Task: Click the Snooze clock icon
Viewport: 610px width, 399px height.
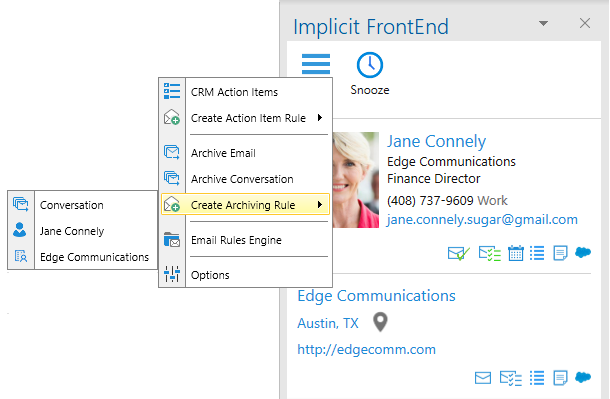Action: tap(370, 65)
